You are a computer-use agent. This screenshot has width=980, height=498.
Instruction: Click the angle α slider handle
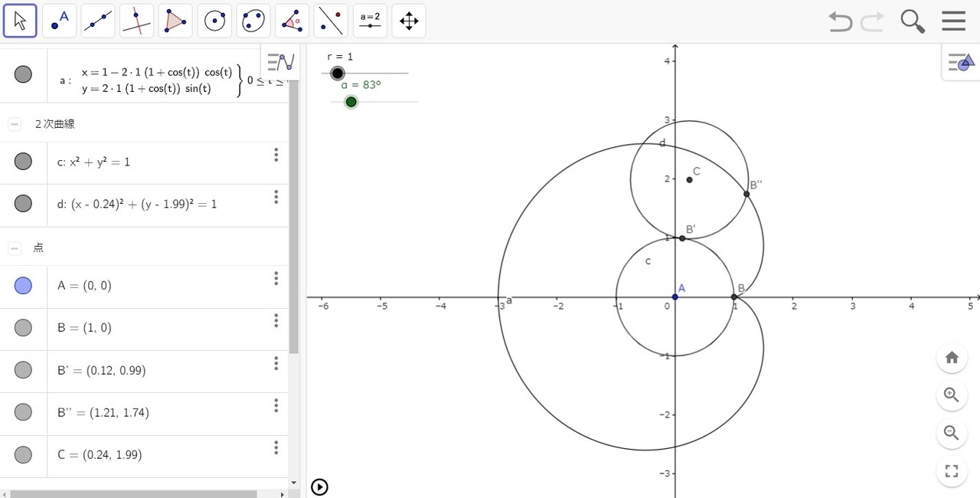tap(351, 102)
